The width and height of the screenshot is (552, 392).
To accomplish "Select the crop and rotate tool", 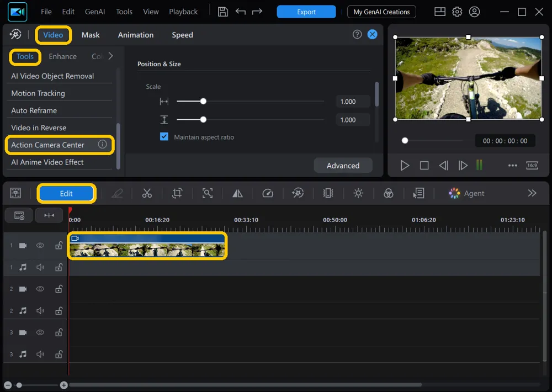I will [177, 193].
